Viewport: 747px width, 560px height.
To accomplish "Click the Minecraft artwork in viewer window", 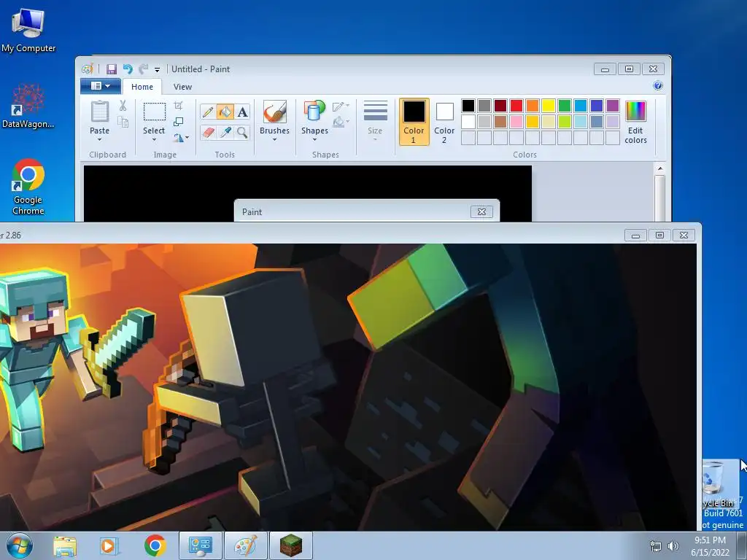I will point(348,386).
